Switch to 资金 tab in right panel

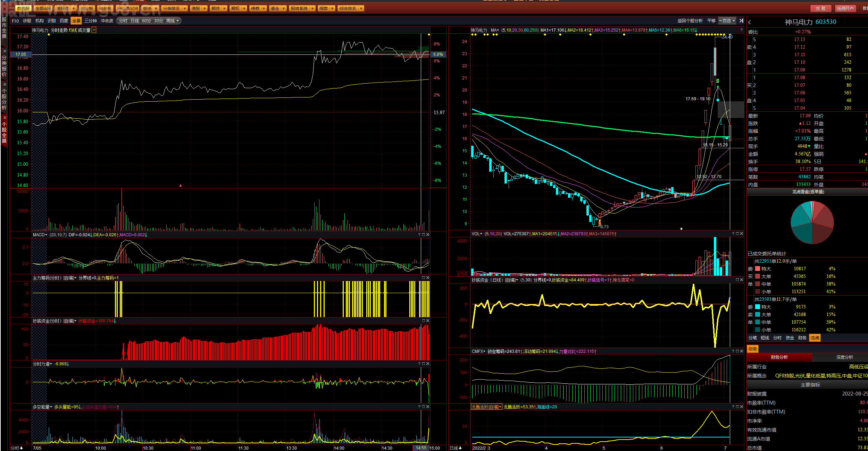[x=790, y=338]
